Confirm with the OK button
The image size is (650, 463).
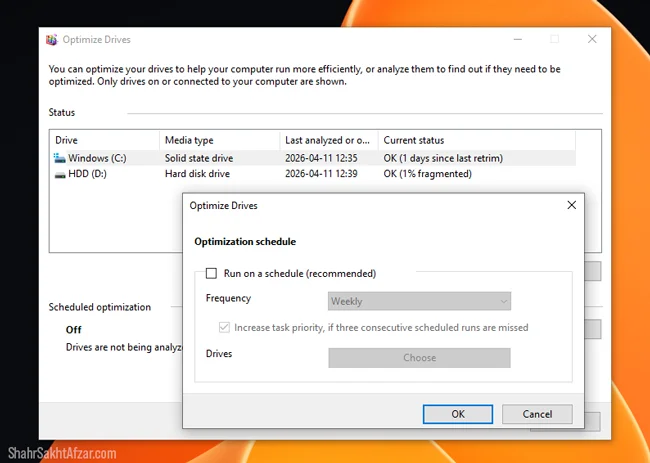(x=458, y=414)
